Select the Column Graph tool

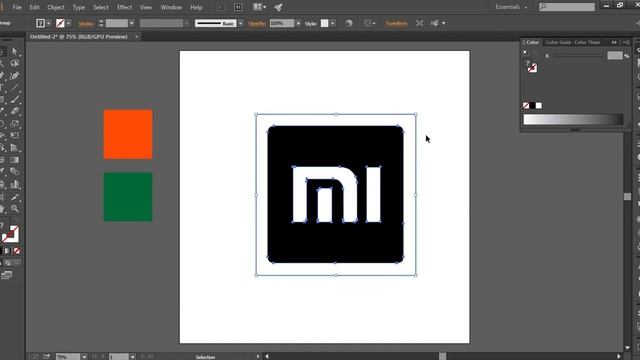(x=15, y=184)
